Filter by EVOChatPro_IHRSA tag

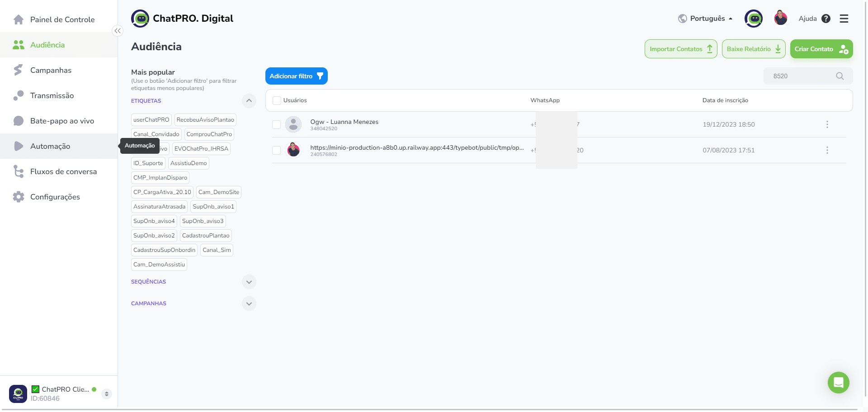coord(201,149)
